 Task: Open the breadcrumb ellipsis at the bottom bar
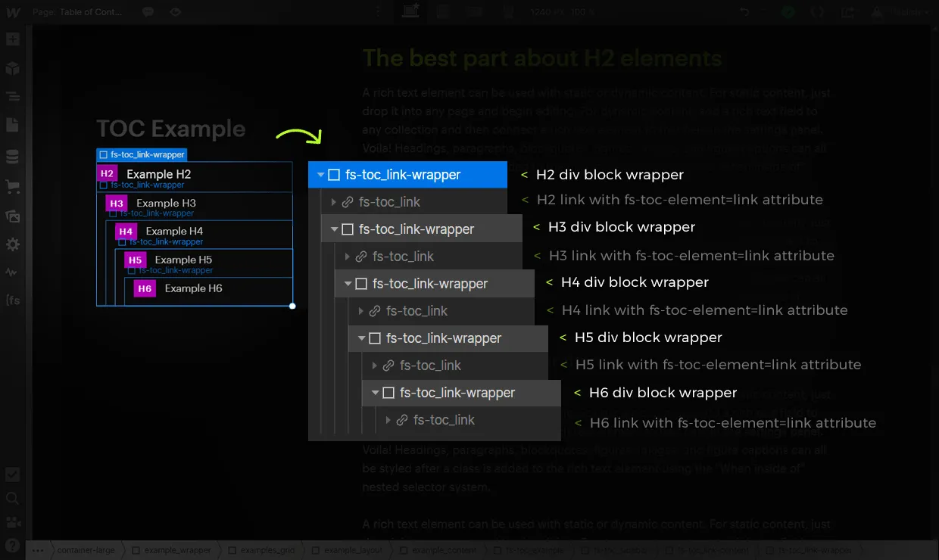[x=39, y=550]
